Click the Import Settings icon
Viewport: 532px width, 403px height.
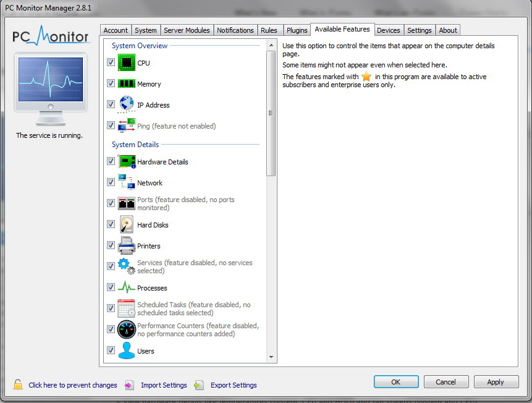click(x=129, y=385)
